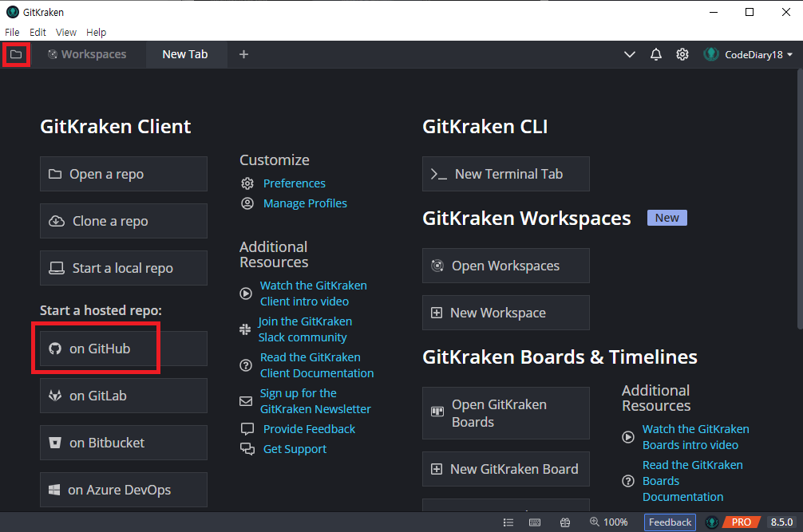Viewport: 803px width, 532px height.
Task: Click the 8.5.0 version number
Action: click(x=781, y=522)
